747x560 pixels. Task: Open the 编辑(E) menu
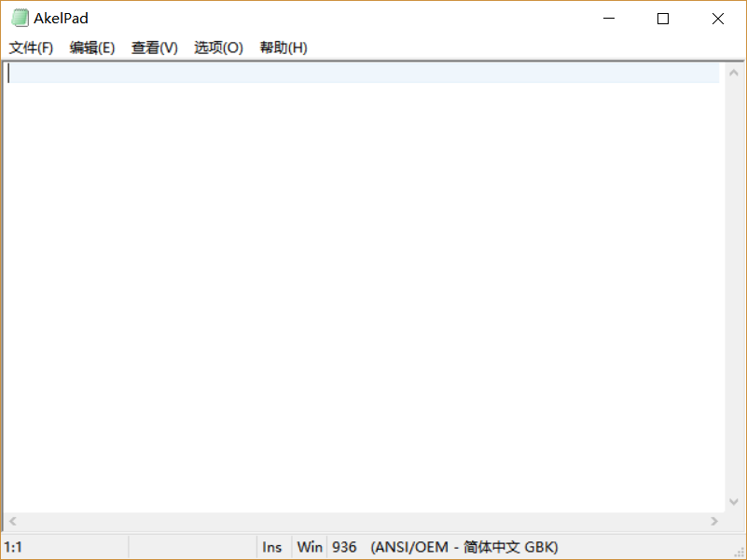[x=92, y=48]
